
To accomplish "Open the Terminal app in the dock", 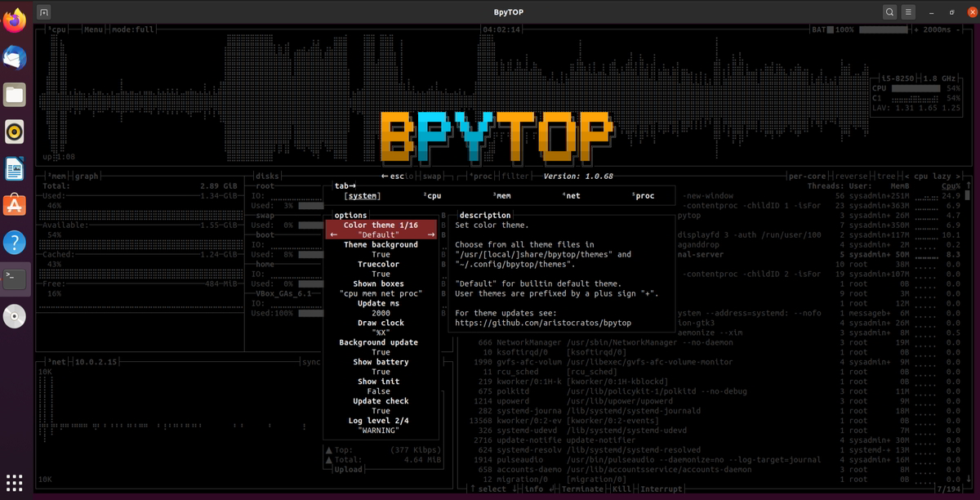I will coord(15,279).
